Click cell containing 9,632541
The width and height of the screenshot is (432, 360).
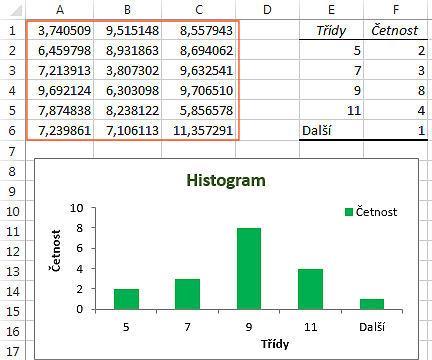199,70
